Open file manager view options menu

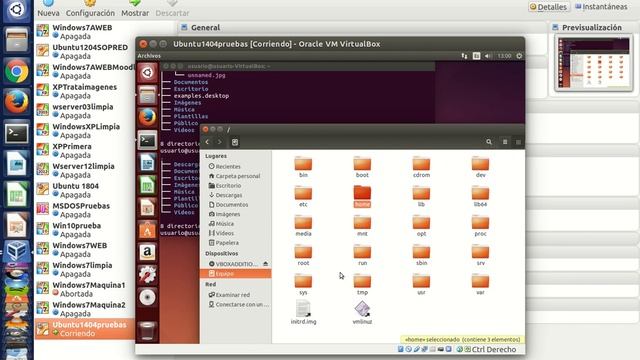click(518, 142)
